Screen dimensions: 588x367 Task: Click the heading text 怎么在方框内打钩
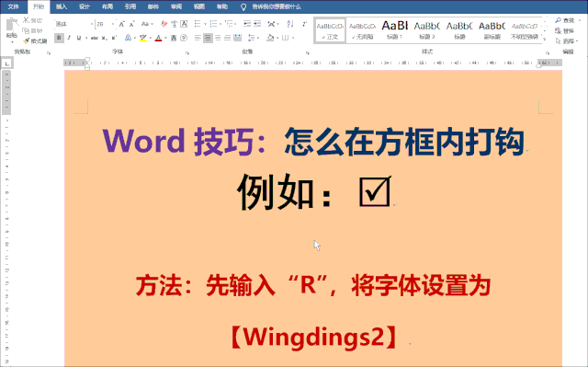coord(404,142)
